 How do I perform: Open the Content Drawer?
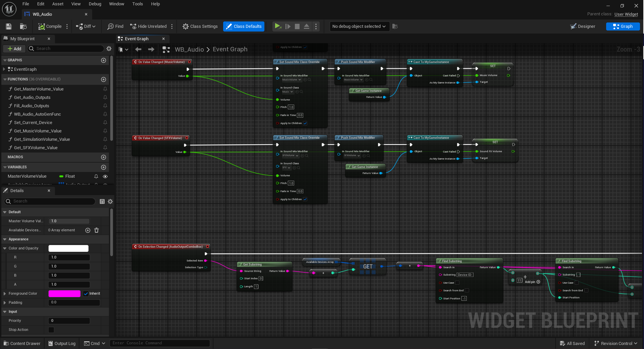(22, 343)
